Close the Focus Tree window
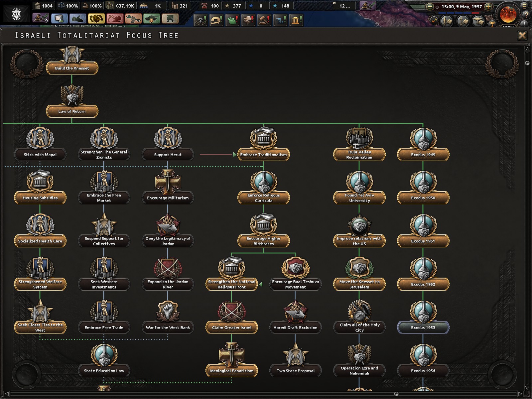Viewport: 532px width, 399px height. point(522,36)
